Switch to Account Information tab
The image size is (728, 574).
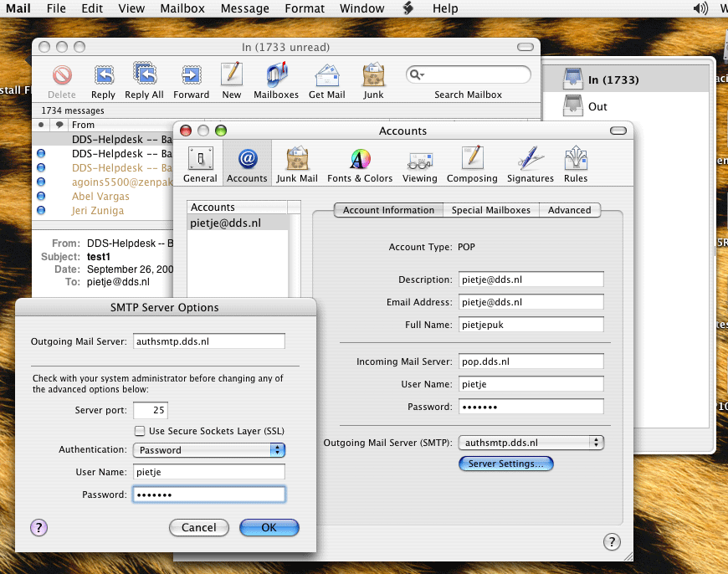coord(388,210)
